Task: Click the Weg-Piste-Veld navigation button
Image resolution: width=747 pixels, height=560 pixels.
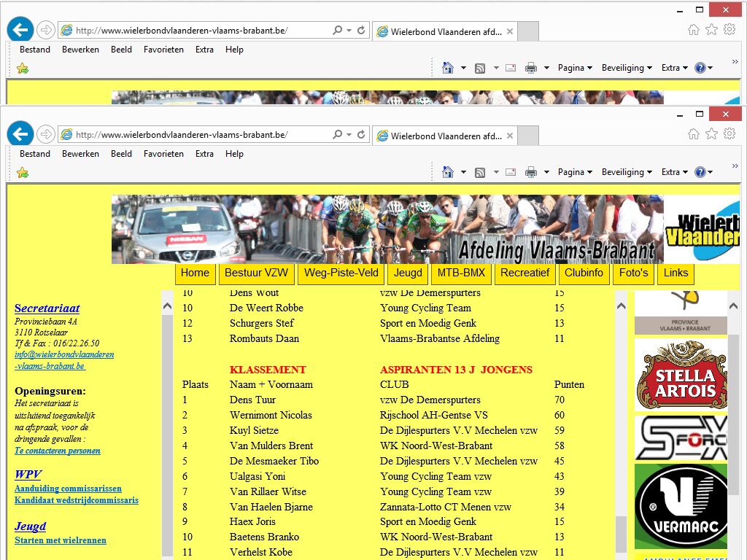Action: (x=341, y=273)
